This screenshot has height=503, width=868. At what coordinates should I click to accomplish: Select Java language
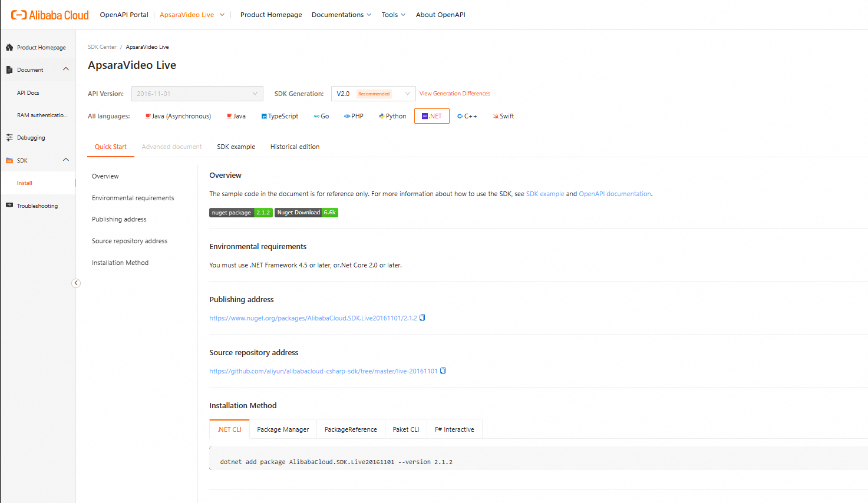pos(236,116)
